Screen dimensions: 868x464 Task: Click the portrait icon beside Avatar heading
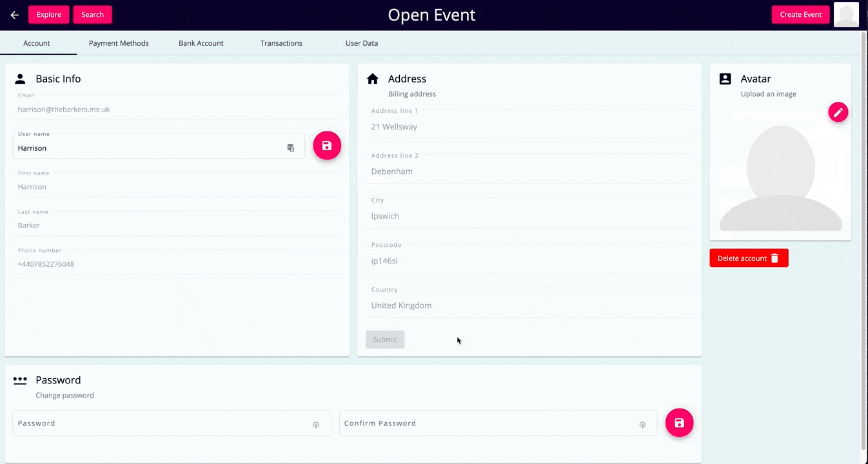pyautogui.click(x=725, y=79)
